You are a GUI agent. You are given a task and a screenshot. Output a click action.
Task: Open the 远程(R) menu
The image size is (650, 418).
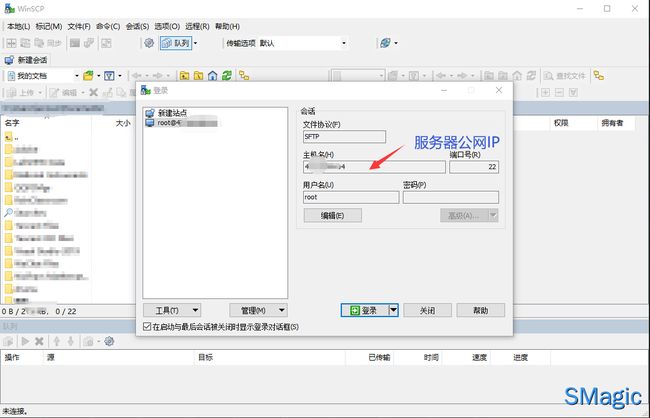click(x=197, y=26)
